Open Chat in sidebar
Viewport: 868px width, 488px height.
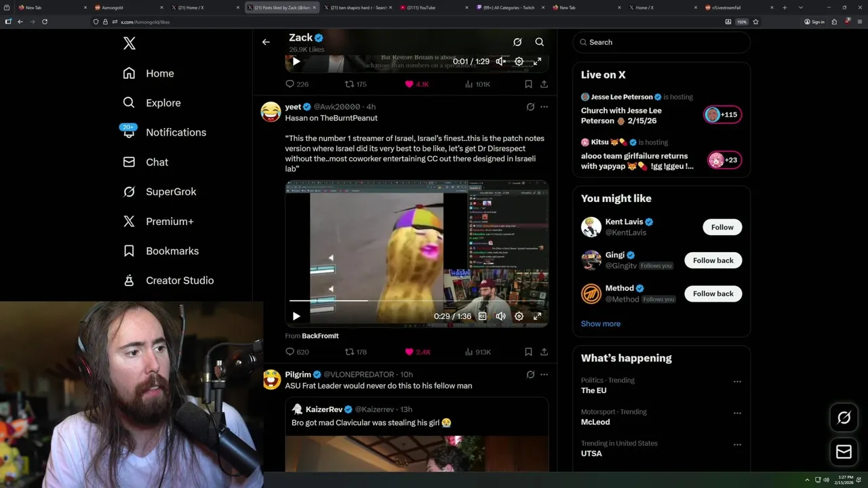tap(145, 162)
